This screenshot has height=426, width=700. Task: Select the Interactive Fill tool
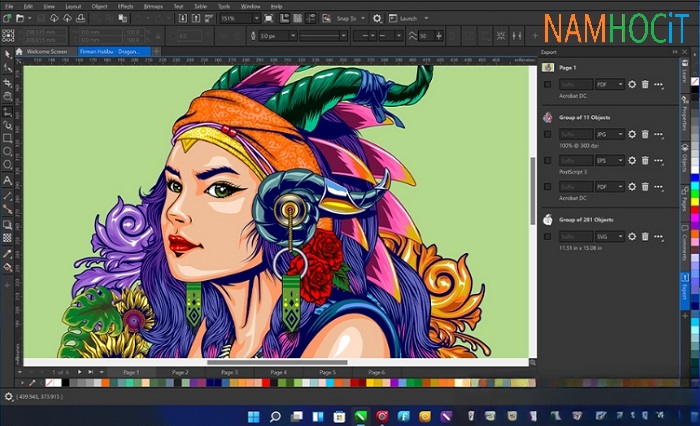pyautogui.click(x=8, y=267)
